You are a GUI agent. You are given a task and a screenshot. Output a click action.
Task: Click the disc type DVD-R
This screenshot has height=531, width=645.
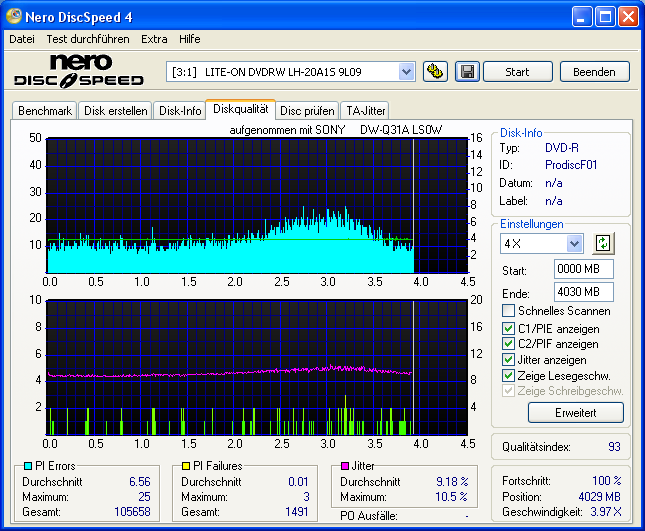point(561,148)
